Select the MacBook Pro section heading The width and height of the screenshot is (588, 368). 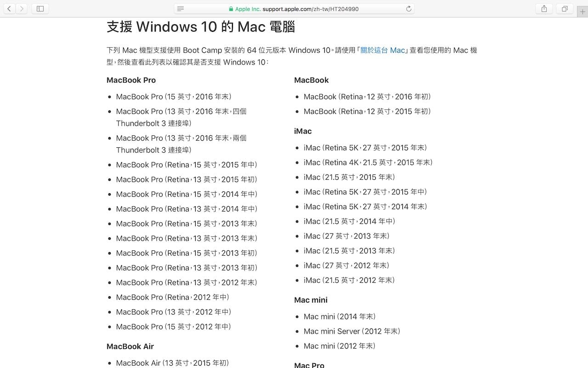131,80
